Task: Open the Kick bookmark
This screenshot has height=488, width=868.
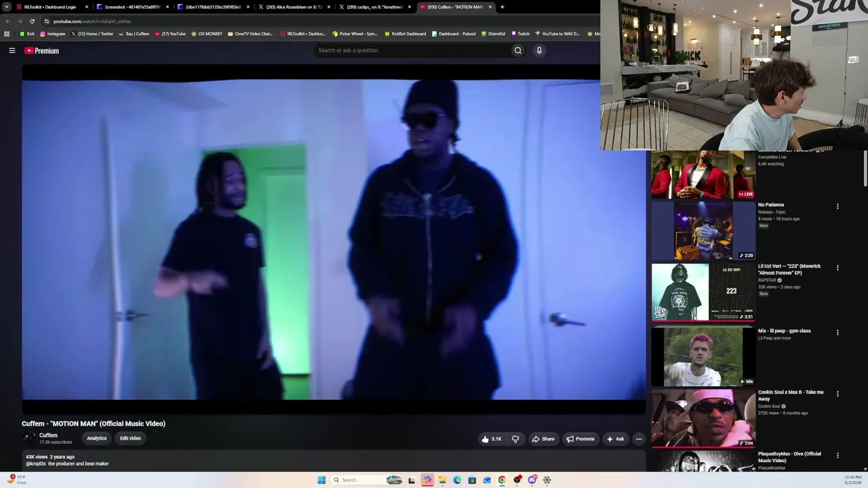Action: (27, 34)
